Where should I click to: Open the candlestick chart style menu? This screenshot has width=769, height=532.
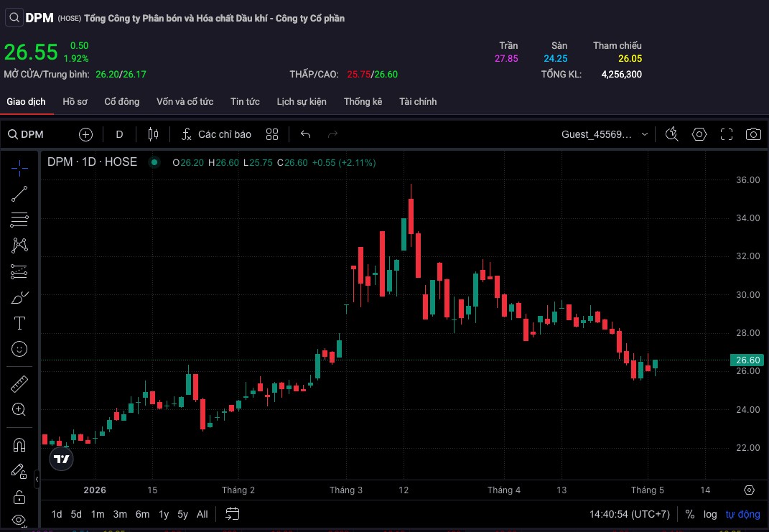coord(153,134)
